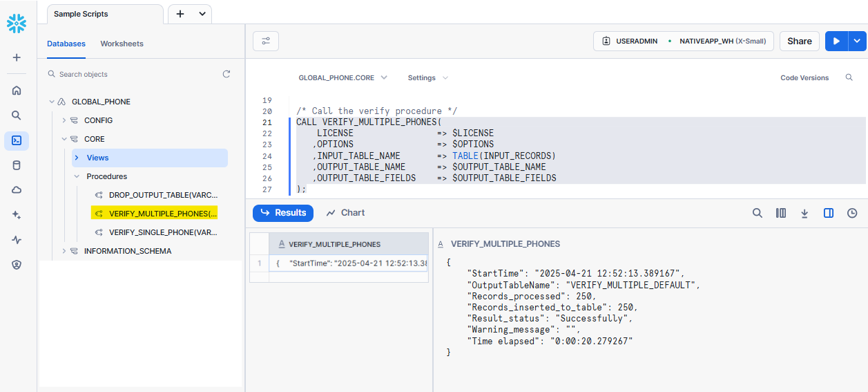Open the worksheet tabs dropdown arrow
868x392 pixels.
click(202, 14)
